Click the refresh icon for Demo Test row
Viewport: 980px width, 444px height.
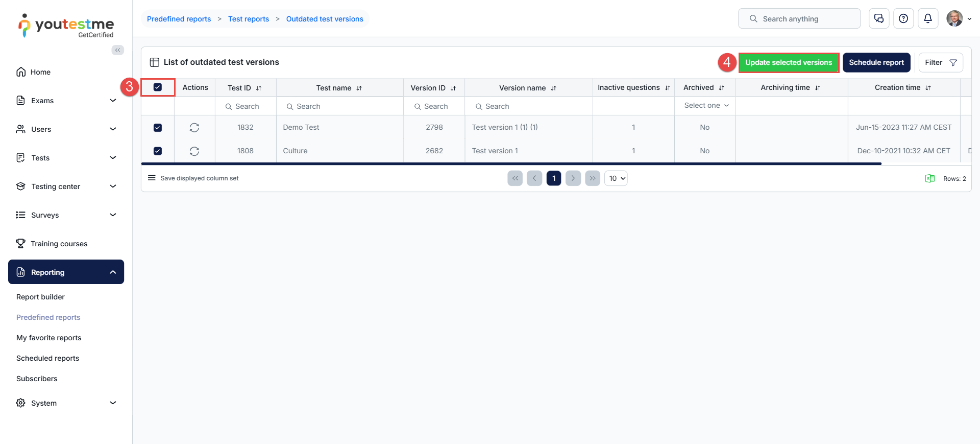pos(194,128)
